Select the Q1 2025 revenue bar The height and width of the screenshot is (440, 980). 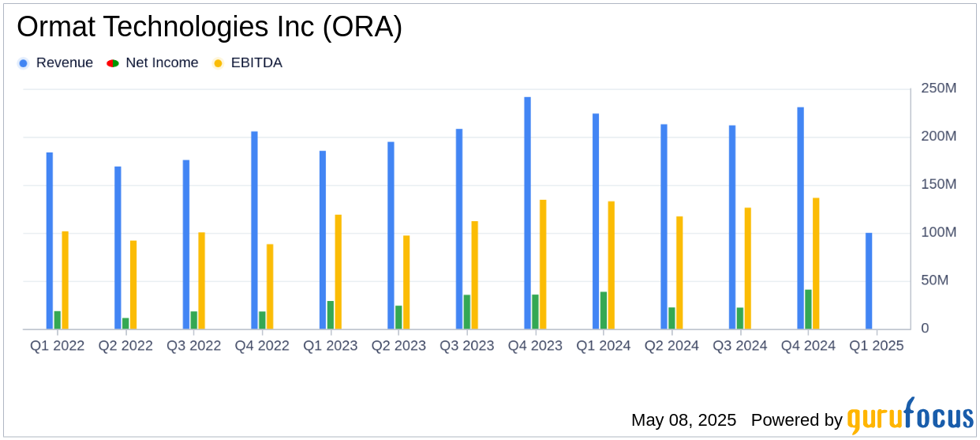tap(869, 281)
